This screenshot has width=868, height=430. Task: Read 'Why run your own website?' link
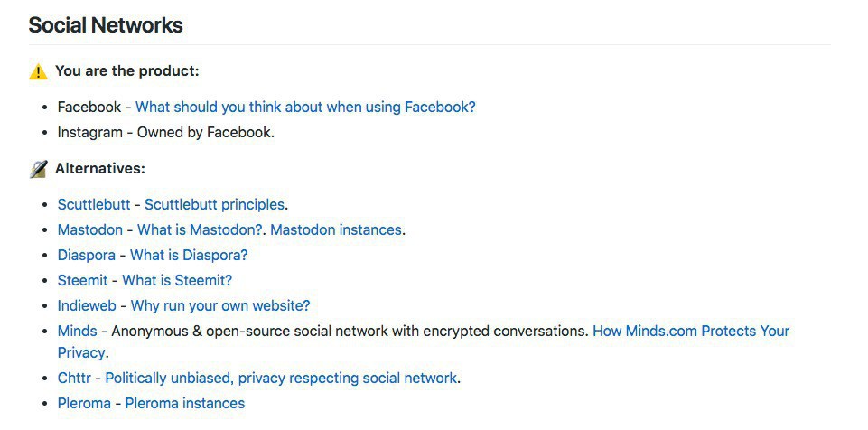tap(220, 305)
